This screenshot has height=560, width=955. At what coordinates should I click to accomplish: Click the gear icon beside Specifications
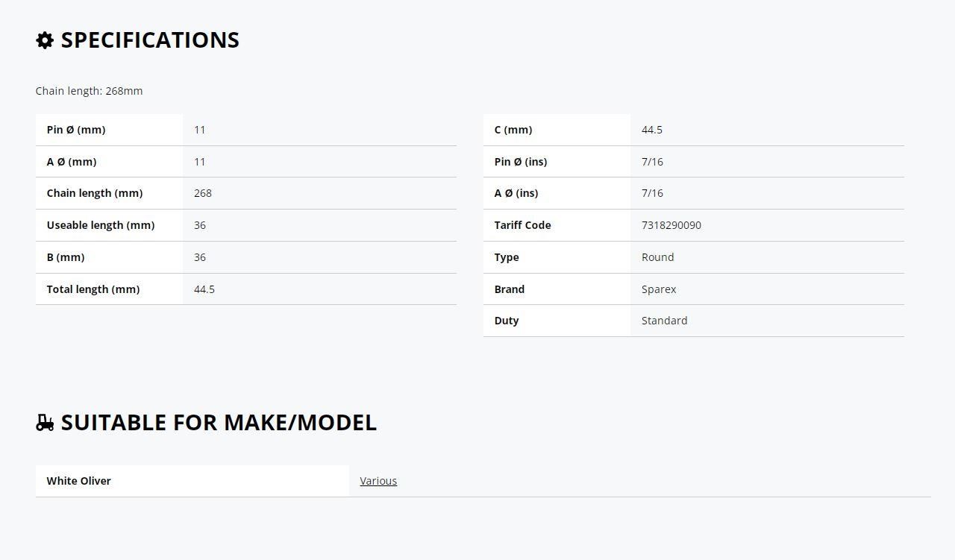pos(45,40)
